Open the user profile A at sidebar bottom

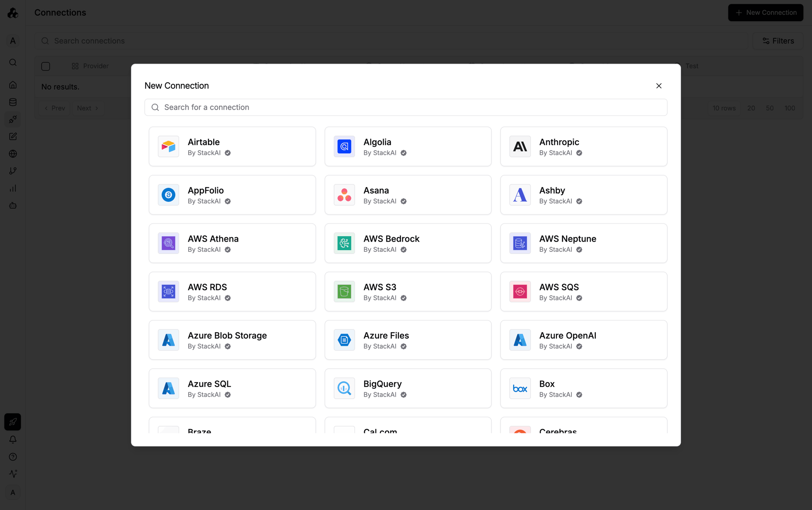pyautogui.click(x=13, y=492)
